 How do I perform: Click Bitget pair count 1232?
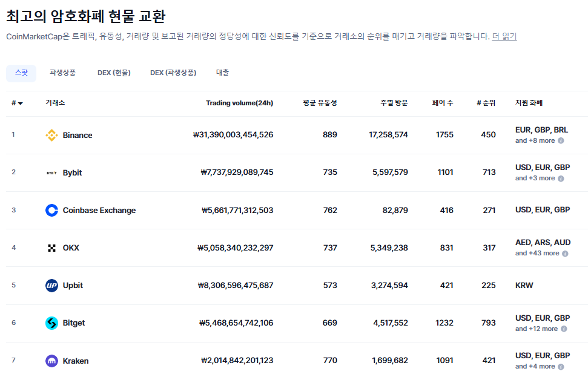pos(444,323)
